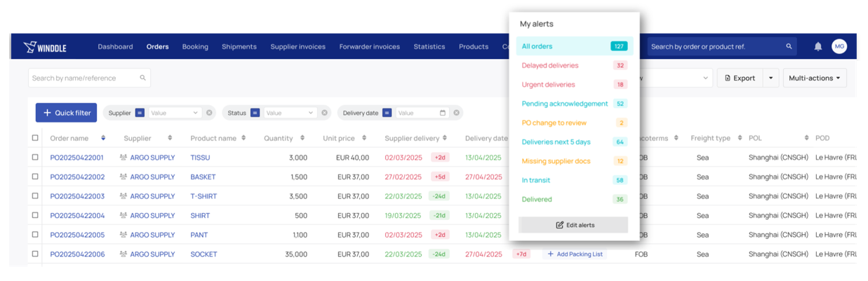Click the notification bell icon
Image resolution: width=868 pixels, height=281 pixels.
tap(817, 47)
